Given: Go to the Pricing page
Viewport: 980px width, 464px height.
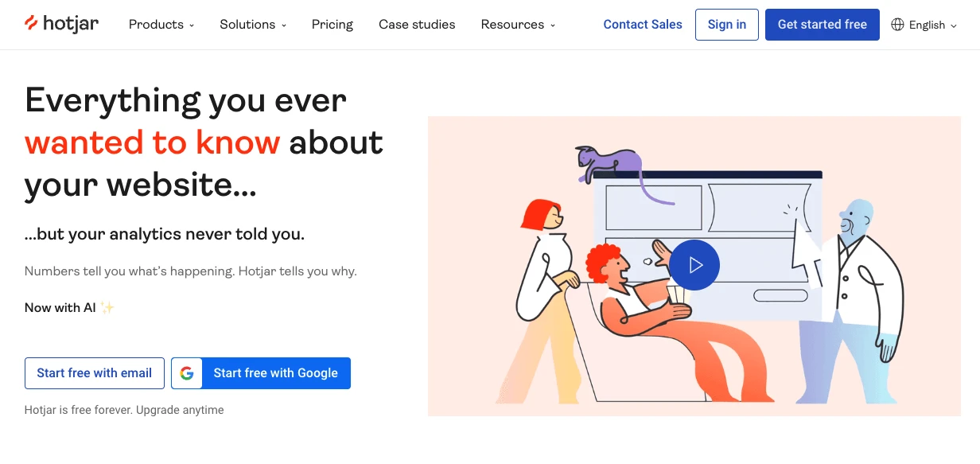Looking at the screenshot, I should click(332, 25).
